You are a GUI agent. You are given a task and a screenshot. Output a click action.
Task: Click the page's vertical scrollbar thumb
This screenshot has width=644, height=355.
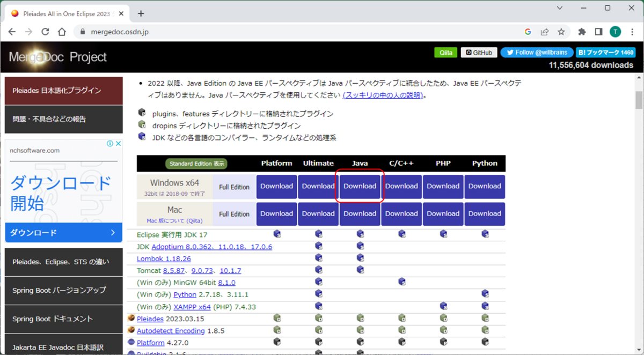(x=639, y=100)
